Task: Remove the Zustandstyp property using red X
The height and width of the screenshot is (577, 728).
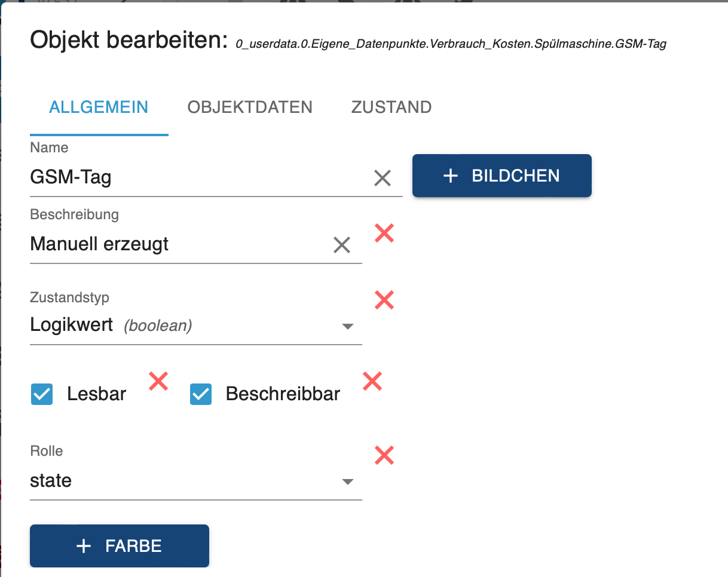Action: click(384, 300)
